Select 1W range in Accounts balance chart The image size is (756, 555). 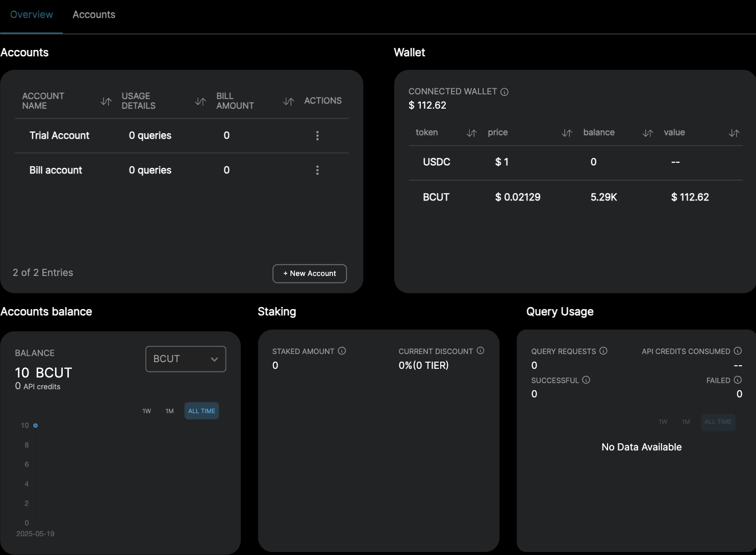(x=147, y=411)
